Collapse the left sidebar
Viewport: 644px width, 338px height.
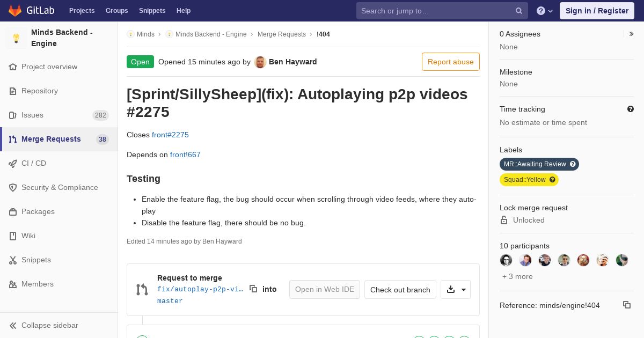[x=43, y=326]
